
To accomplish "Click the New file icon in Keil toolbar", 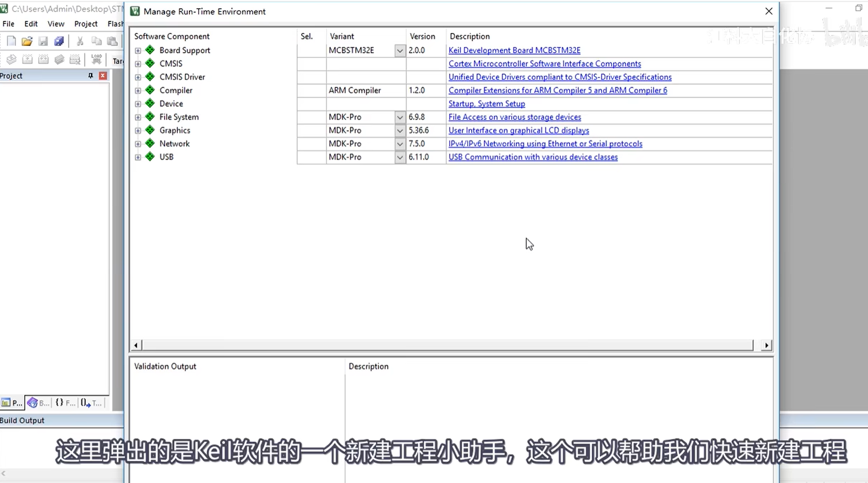I will click(11, 41).
